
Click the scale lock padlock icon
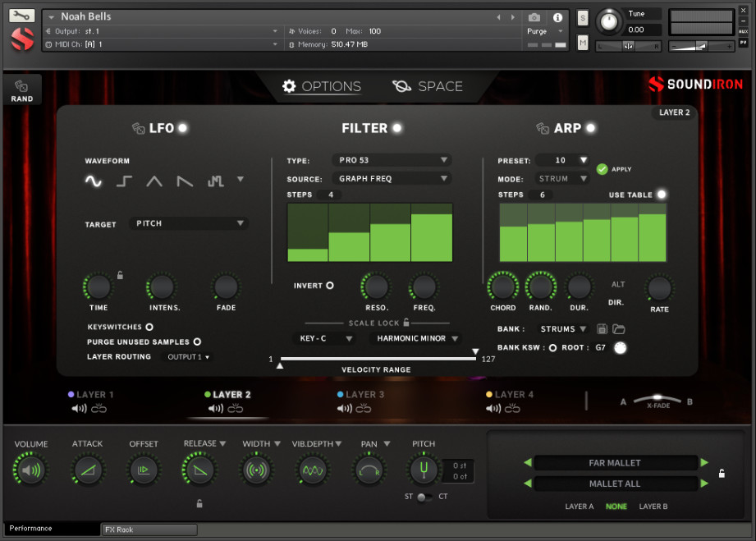click(406, 322)
